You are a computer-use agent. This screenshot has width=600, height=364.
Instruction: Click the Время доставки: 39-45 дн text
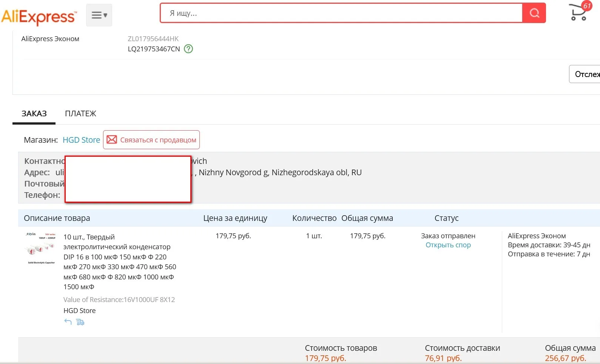[549, 245]
